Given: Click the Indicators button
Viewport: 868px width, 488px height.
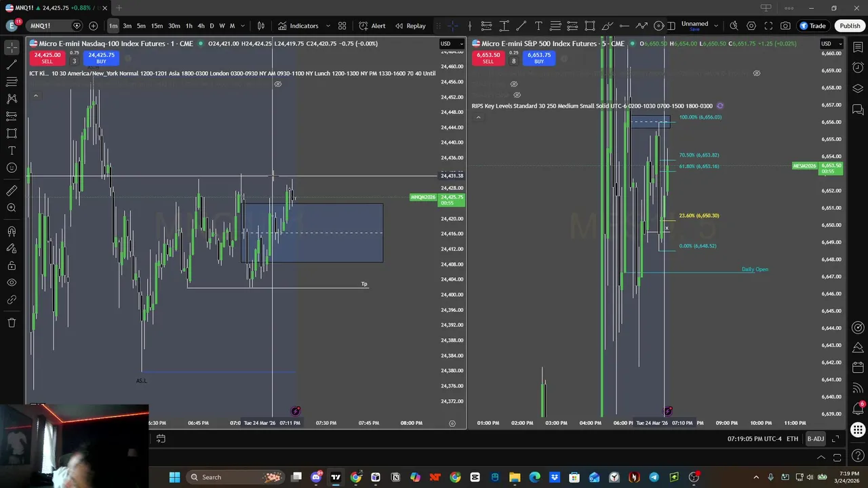Looking at the screenshot, I should pyautogui.click(x=297, y=26).
